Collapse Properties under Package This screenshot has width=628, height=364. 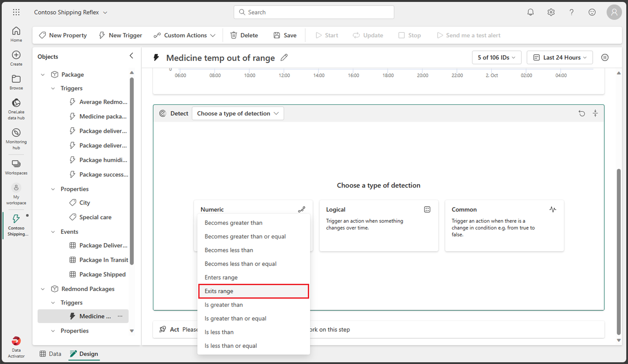53,189
